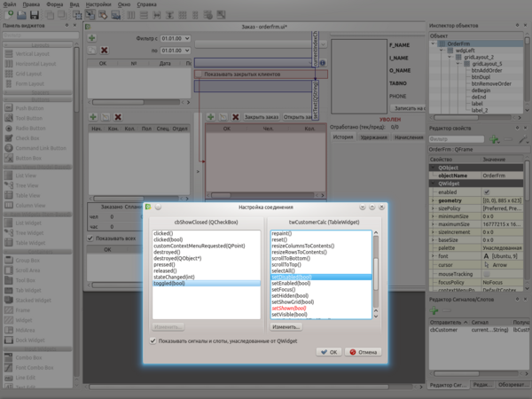Open the Файл menu

pos(12,4)
